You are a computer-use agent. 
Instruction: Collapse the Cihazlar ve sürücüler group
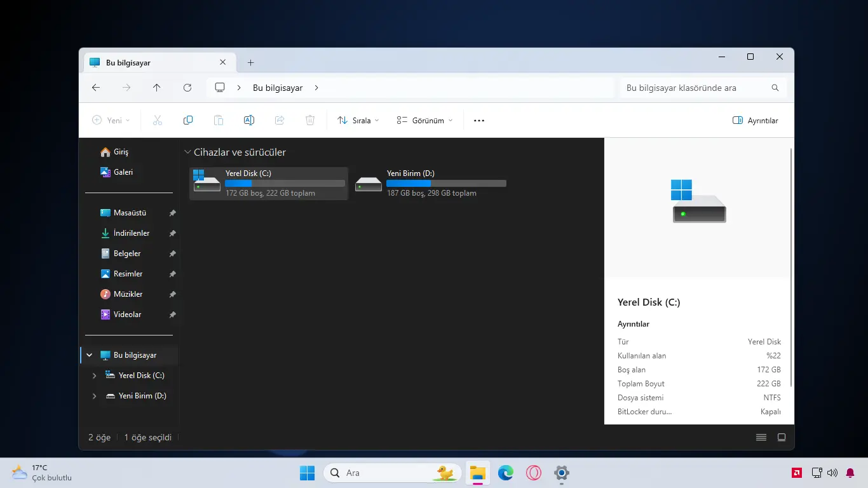tap(187, 152)
